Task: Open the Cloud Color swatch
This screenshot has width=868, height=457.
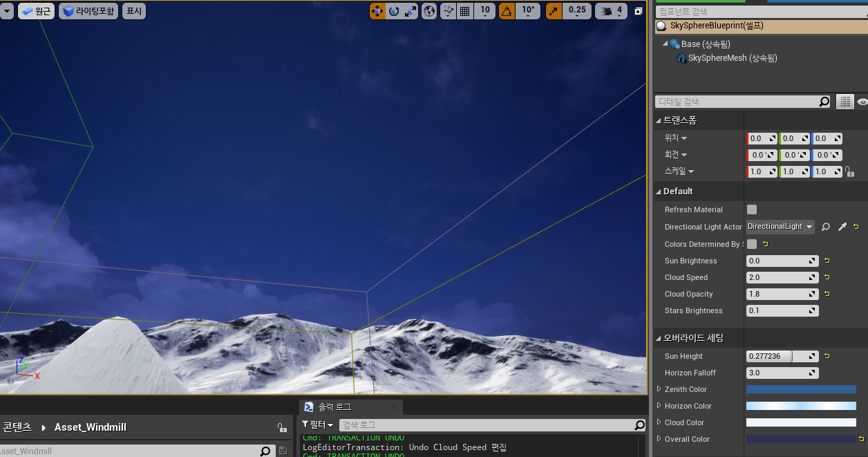Action: tap(801, 422)
